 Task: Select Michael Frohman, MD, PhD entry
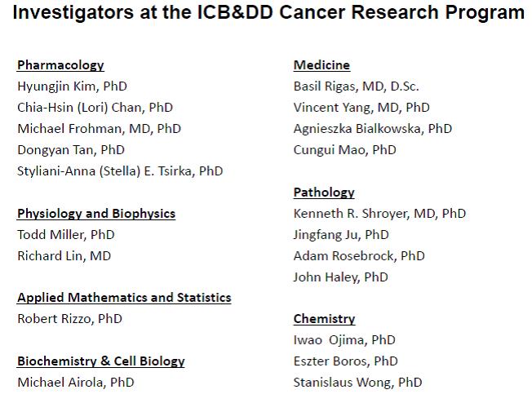tap(99, 128)
